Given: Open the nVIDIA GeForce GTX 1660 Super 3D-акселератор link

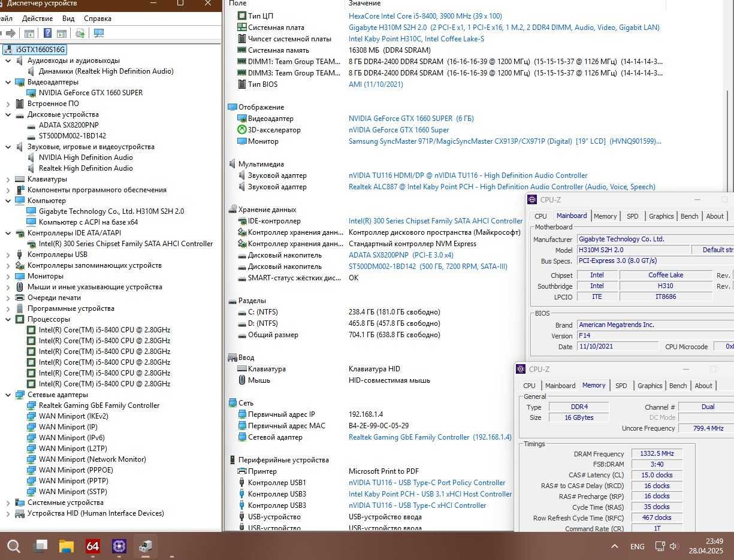Looking at the screenshot, I should (x=399, y=130).
